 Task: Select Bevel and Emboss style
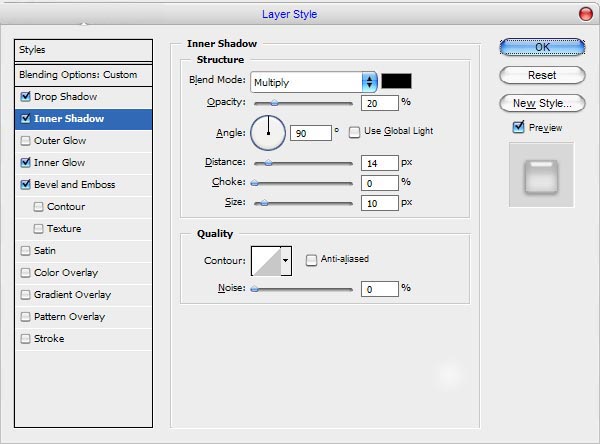point(74,185)
